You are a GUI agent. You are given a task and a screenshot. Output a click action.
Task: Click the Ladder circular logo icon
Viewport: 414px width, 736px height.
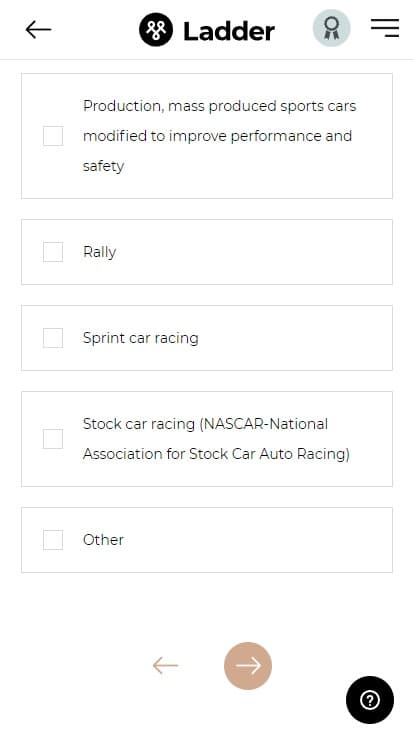pos(156,30)
